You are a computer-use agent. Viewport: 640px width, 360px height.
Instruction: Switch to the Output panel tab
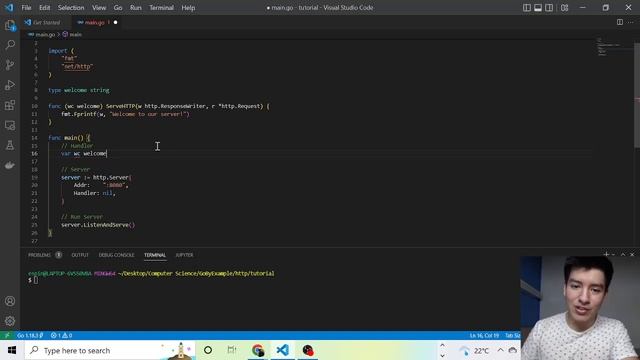80,255
